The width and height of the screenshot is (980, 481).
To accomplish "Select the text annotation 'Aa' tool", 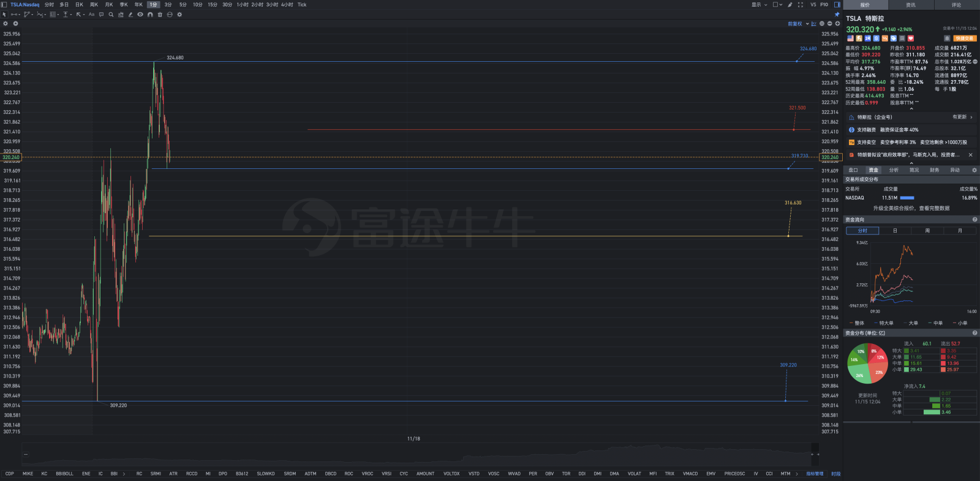I will [91, 15].
